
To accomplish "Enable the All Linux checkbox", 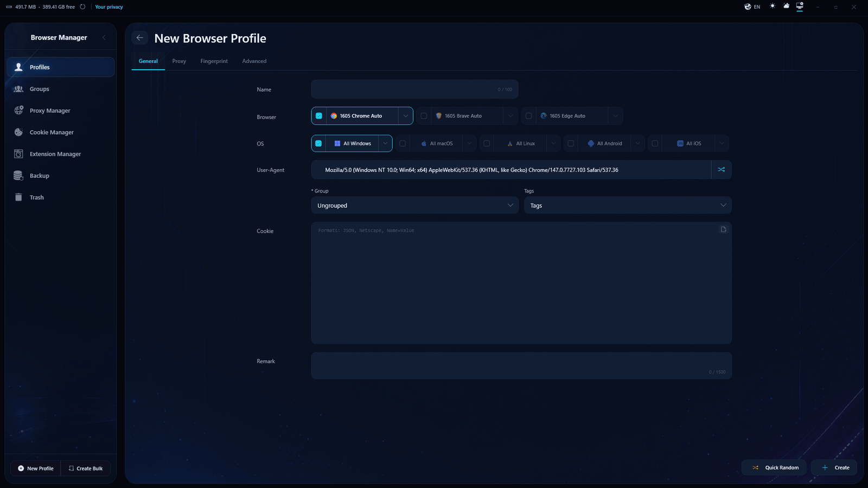I will coord(487,144).
